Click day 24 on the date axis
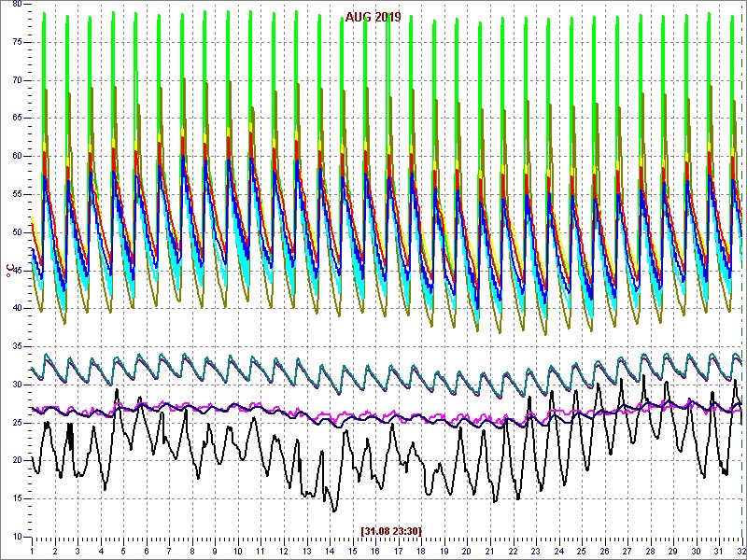 click(558, 551)
